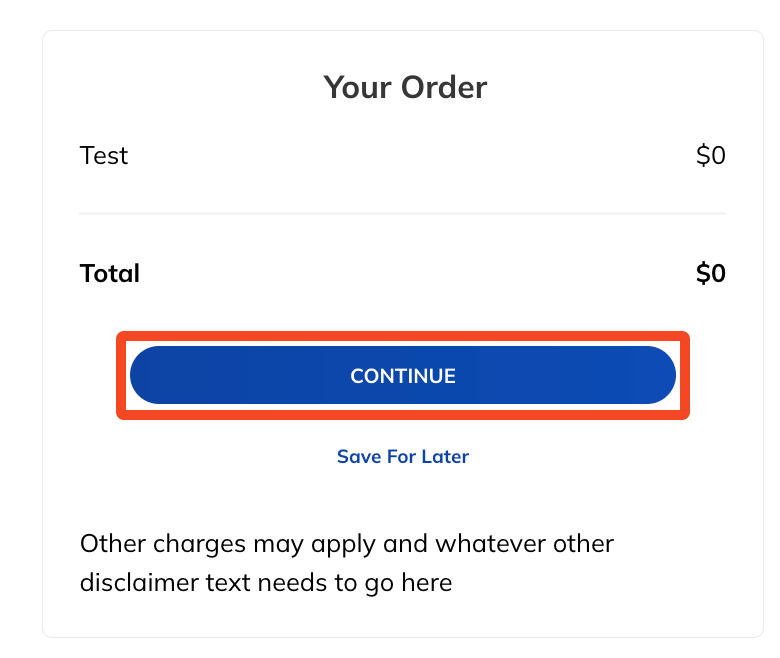Select the $0 price beside Test
Screen dimensions: 780x658
click(710, 155)
